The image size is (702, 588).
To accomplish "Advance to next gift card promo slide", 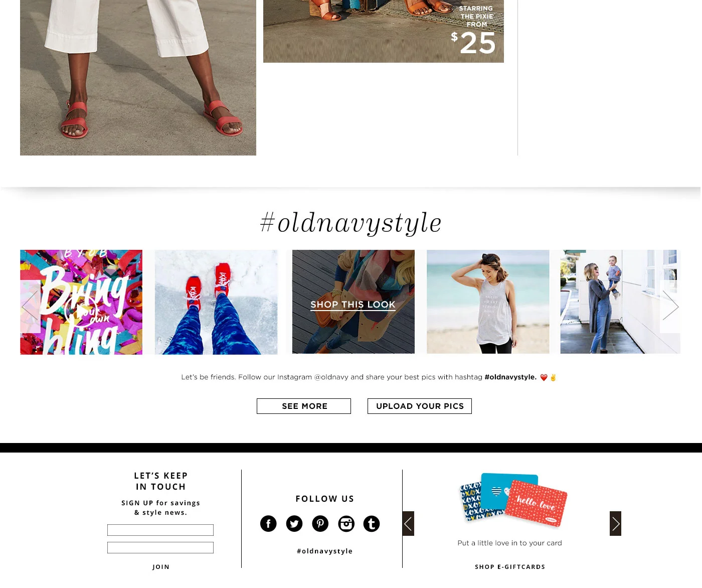I will tap(615, 524).
